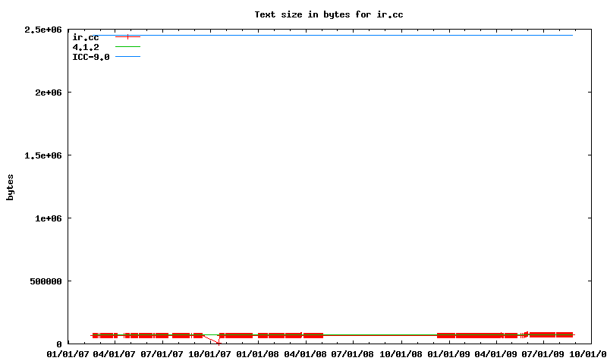
Task: Select the 01/01/09 x-axis date label
Action: (448, 353)
